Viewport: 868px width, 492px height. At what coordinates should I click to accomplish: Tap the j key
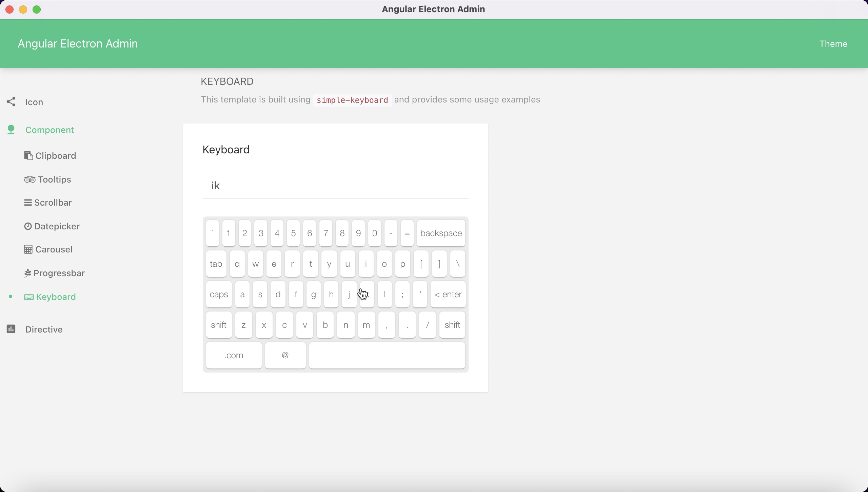point(349,294)
